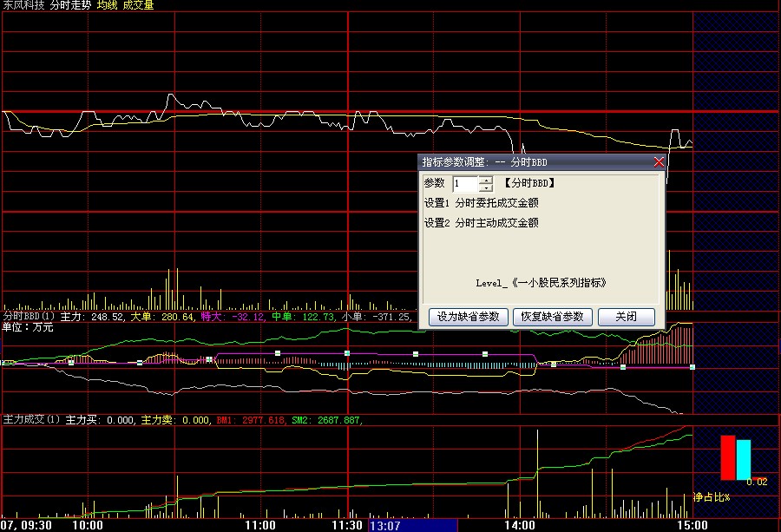Click 小单: -371.25 value

point(376,316)
